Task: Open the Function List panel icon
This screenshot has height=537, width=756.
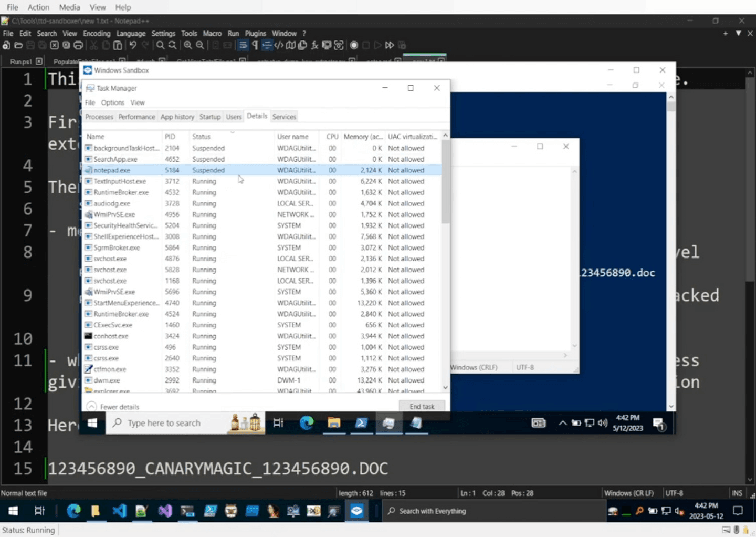Action: point(314,45)
